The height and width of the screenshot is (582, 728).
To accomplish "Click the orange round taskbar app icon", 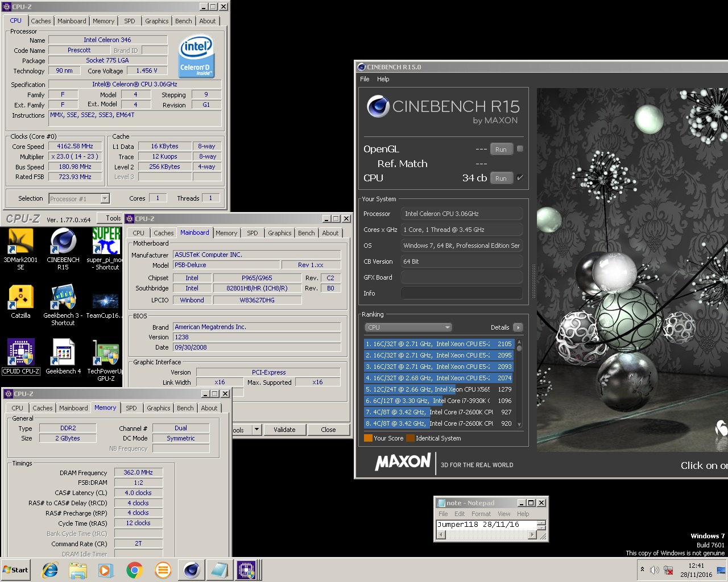I will coord(163,570).
